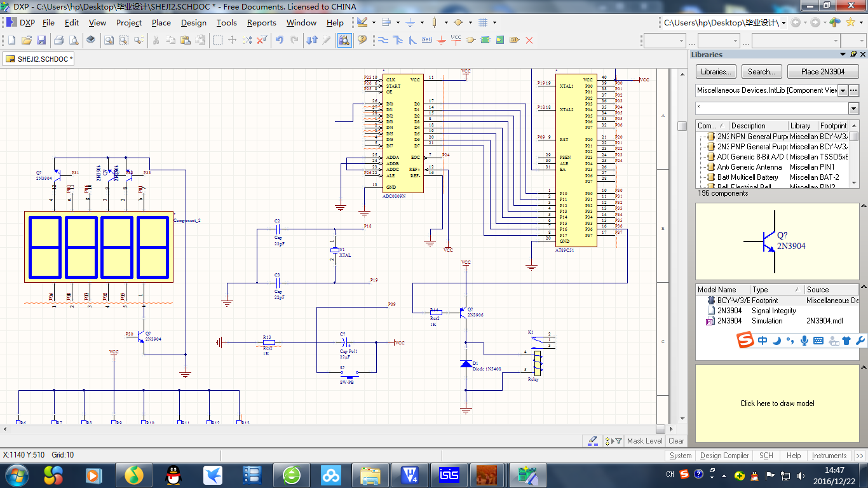Open the SCH panel button
The width and height of the screenshot is (868, 488).
(x=766, y=456)
